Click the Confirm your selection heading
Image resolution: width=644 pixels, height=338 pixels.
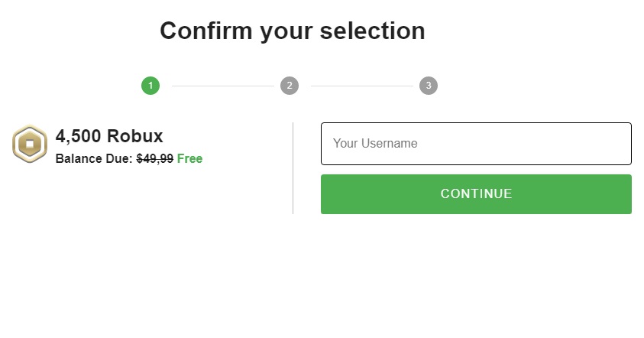[292, 31]
